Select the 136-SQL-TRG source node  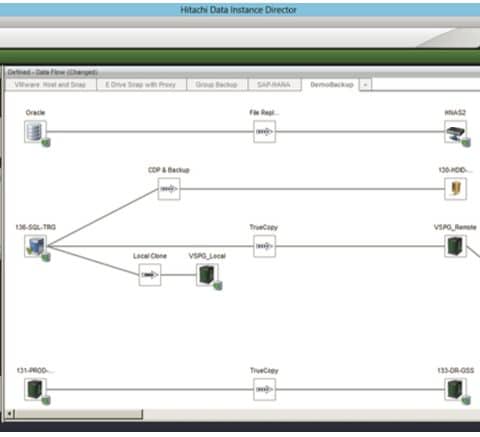(x=35, y=246)
